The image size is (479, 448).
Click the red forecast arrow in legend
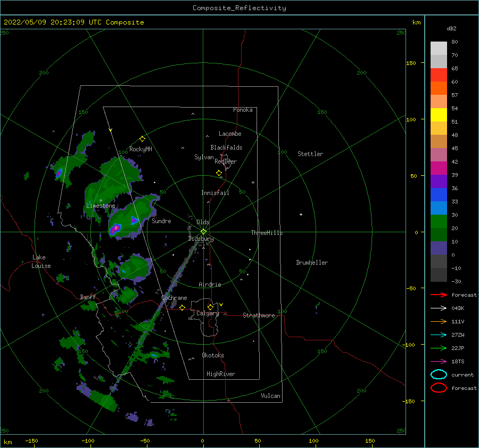tap(439, 295)
